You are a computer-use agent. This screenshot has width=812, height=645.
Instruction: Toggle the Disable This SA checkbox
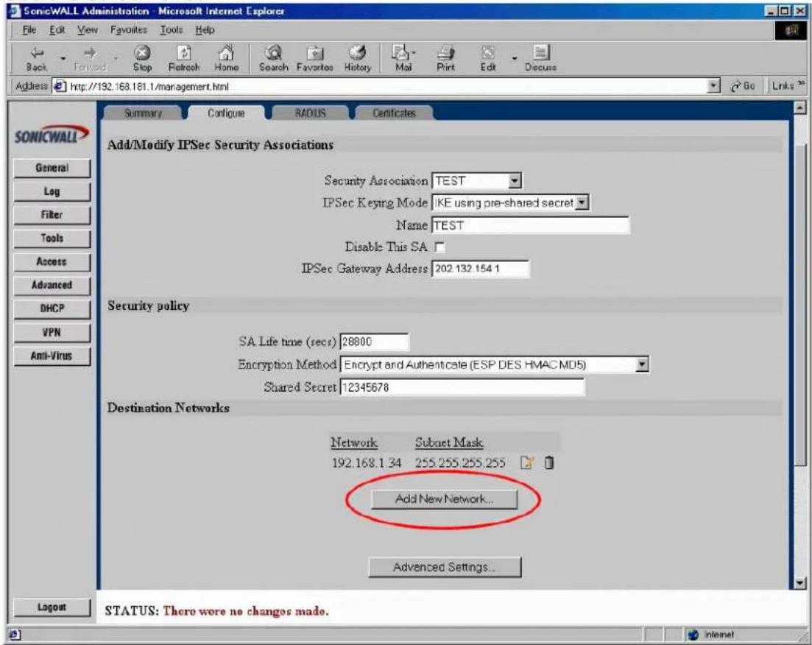[x=439, y=247]
